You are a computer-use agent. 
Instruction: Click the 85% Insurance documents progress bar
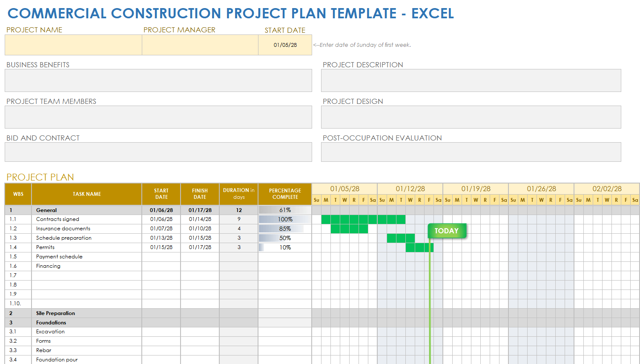click(285, 229)
